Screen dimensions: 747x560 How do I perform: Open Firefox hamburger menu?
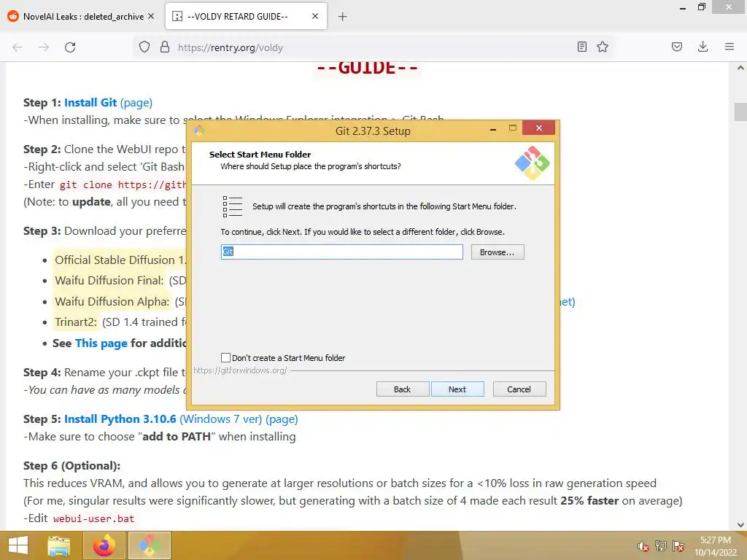729,47
